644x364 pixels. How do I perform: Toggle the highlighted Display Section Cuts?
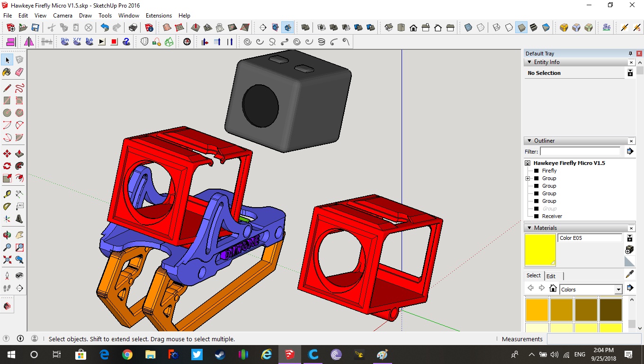287,27
